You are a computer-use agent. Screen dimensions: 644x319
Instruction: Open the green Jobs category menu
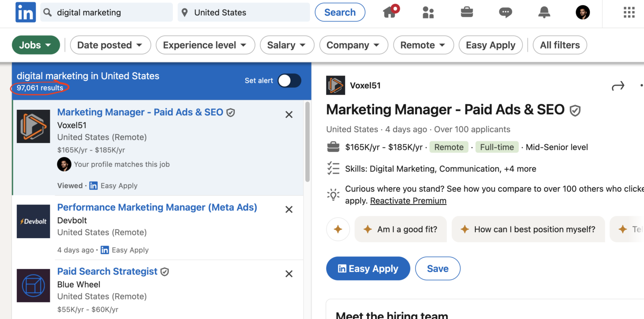(36, 45)
